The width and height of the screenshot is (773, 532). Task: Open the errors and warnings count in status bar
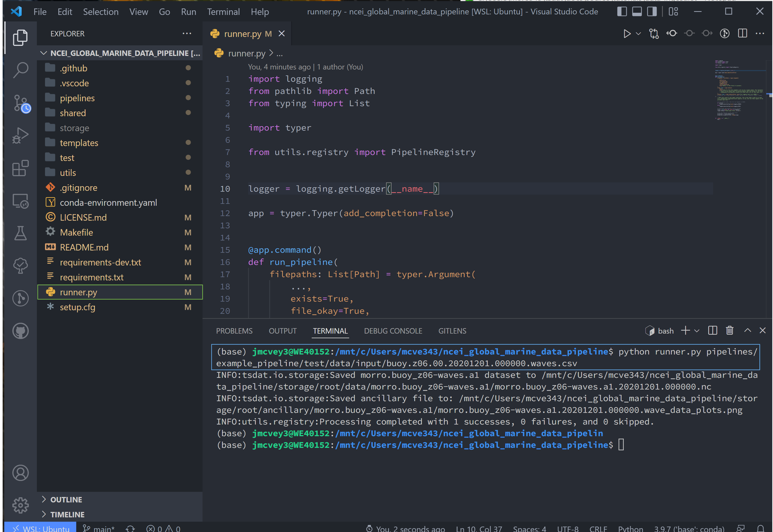click(x=163, y=528)
